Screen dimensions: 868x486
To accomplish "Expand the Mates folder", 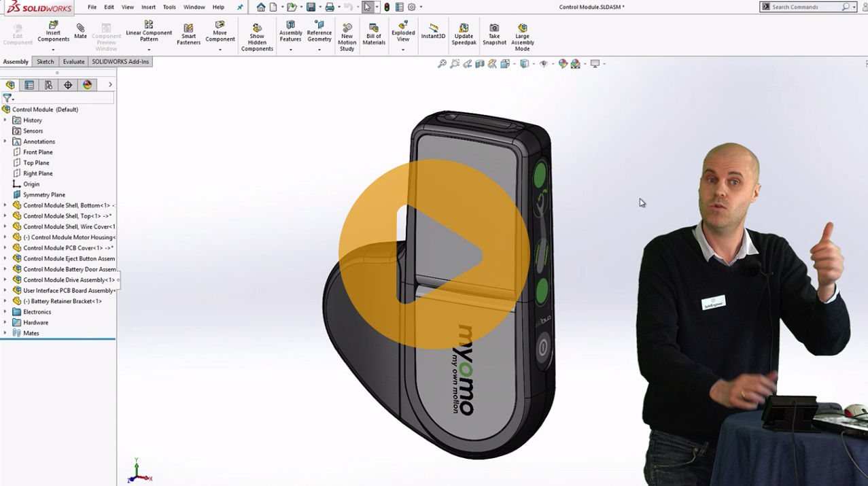I will point(5,333).
